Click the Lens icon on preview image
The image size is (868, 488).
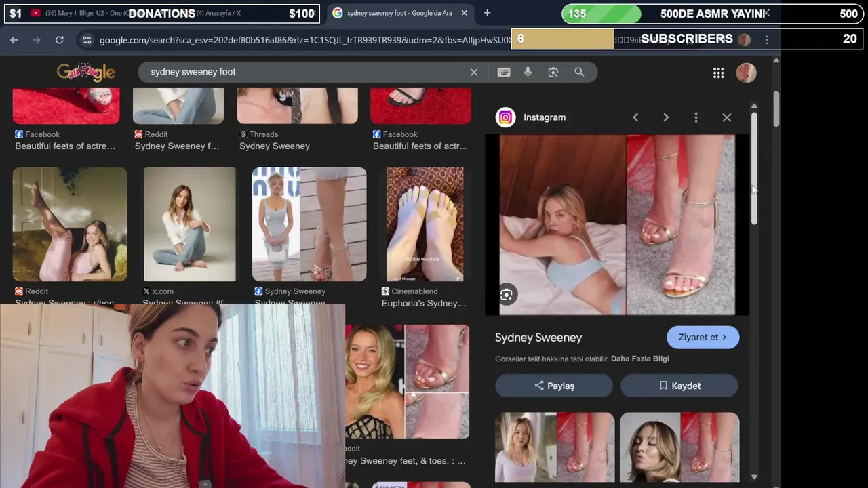pyautogui.click(x=507, y=294)
